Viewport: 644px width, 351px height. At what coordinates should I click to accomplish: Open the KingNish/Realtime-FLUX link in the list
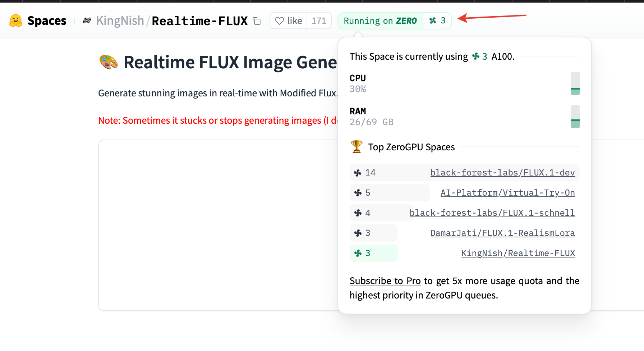[518, 253]
